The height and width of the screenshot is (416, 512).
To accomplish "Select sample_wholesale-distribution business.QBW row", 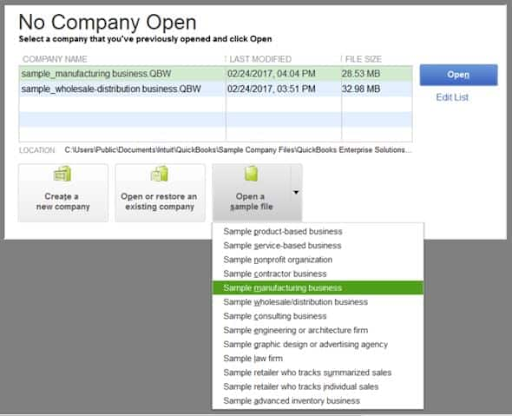I will pos(216,89).
